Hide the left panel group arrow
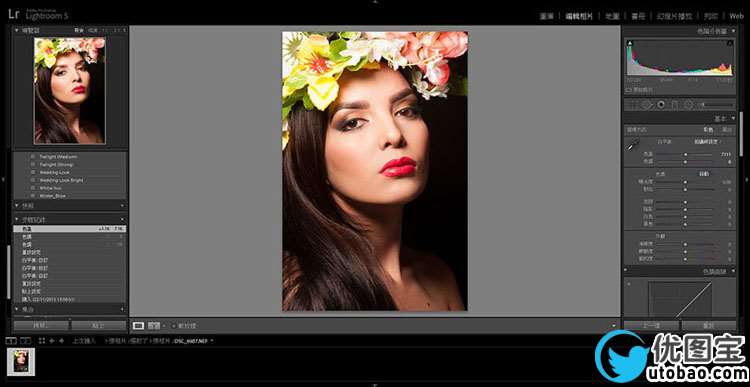 [3, 179]
